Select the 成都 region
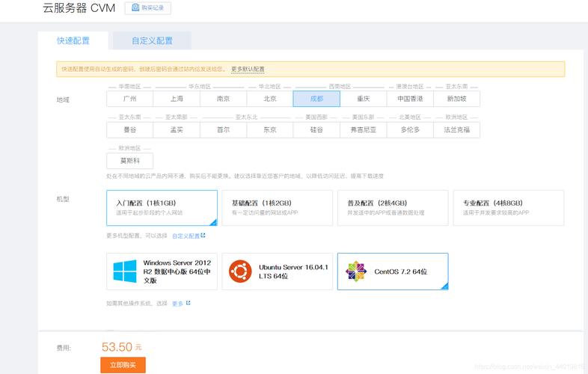Image resolution: width=588 pixels, height=374 pixels. pos(316,99)
